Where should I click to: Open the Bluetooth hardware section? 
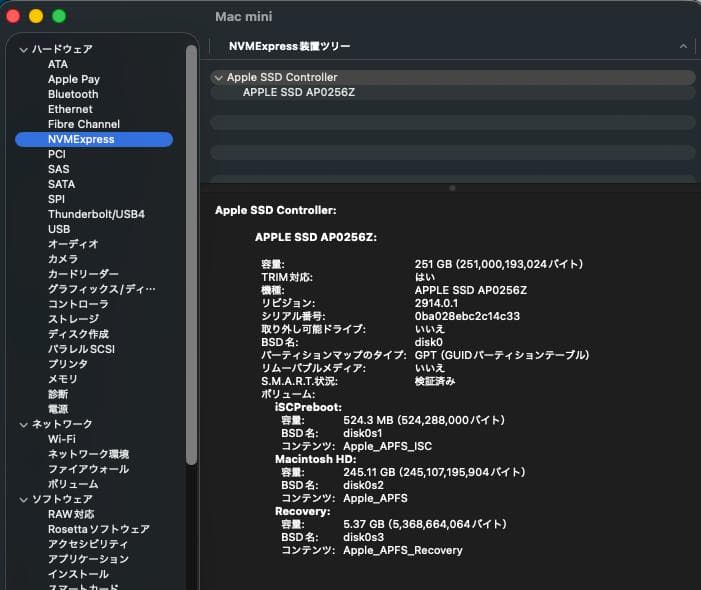click(x=73, y=94)
